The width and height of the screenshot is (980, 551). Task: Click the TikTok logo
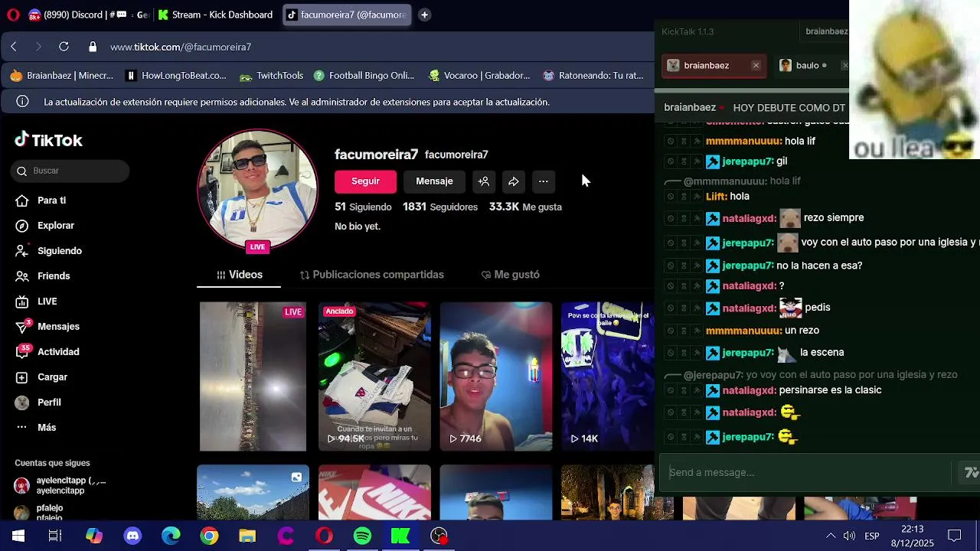pyautogui.click(x=48, y=140)
